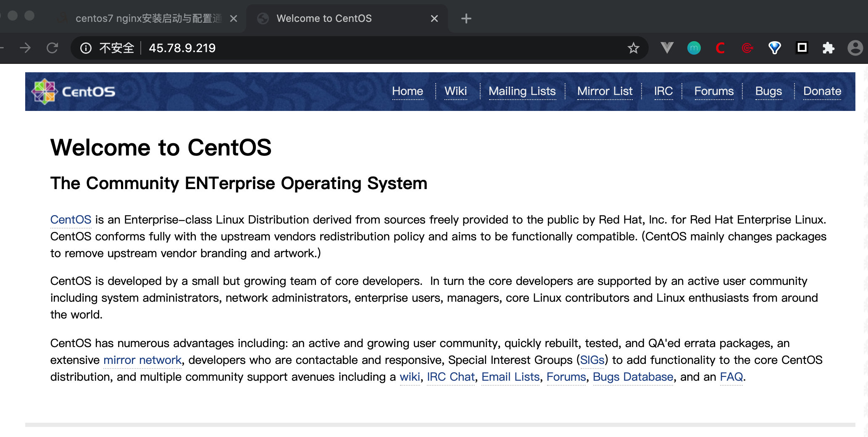Open the red C extension
The image size is (868, 437).
[x=720, y=48]
